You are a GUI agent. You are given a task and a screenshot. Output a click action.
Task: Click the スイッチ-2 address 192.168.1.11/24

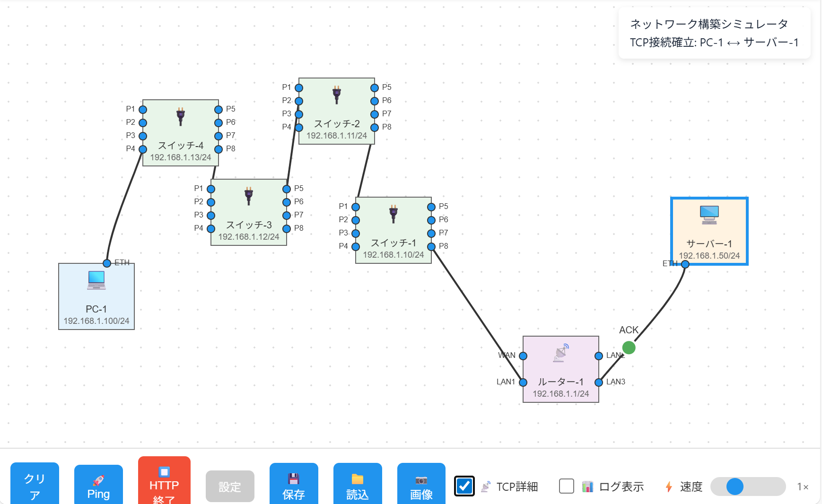tap(336, 136)
